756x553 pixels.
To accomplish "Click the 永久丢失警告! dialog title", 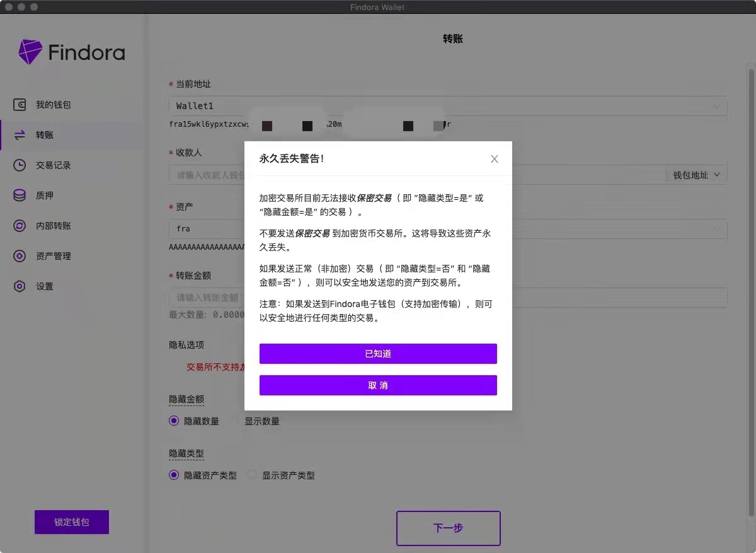I will pyautogui.click(x=292, y=159).
